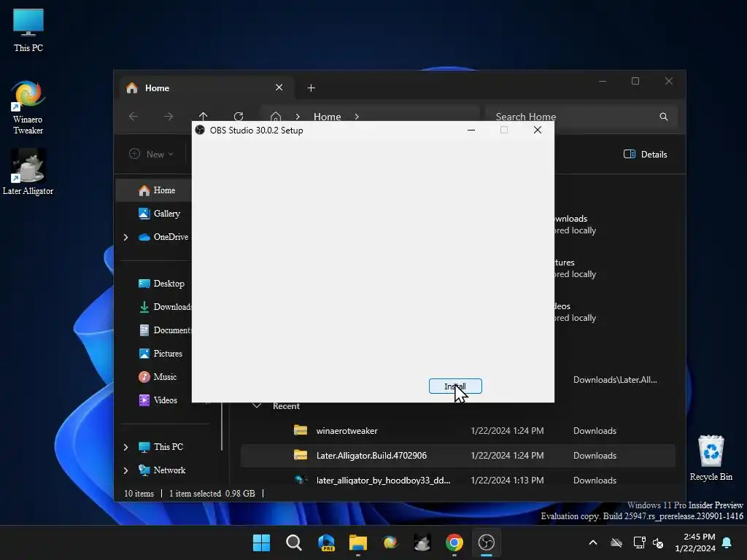Expand the This PC tree node
The image size is (747, 560).
click(125, 447)
